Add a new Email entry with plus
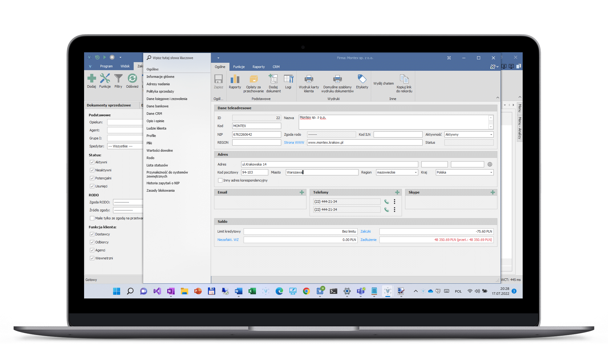 point(302,192)
